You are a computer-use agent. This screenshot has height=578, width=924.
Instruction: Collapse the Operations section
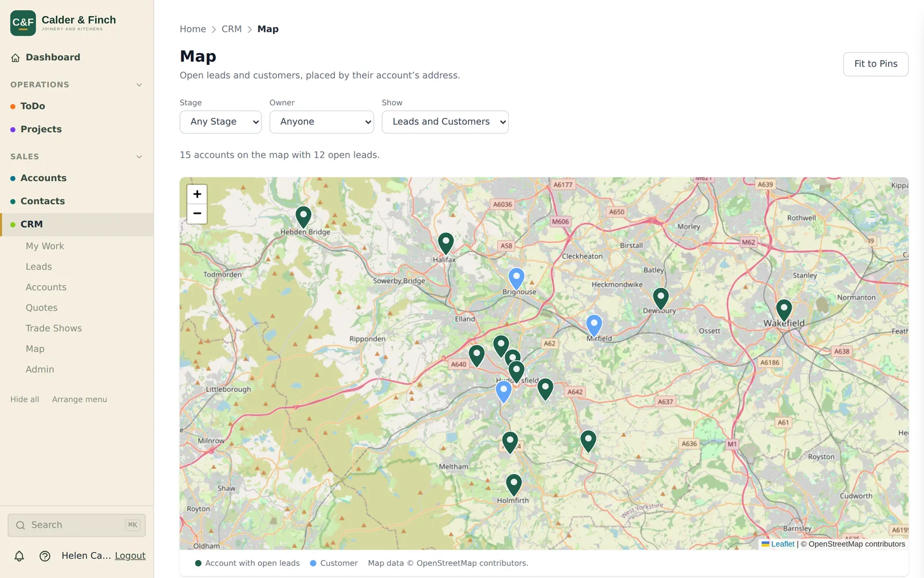pos(139,85)
